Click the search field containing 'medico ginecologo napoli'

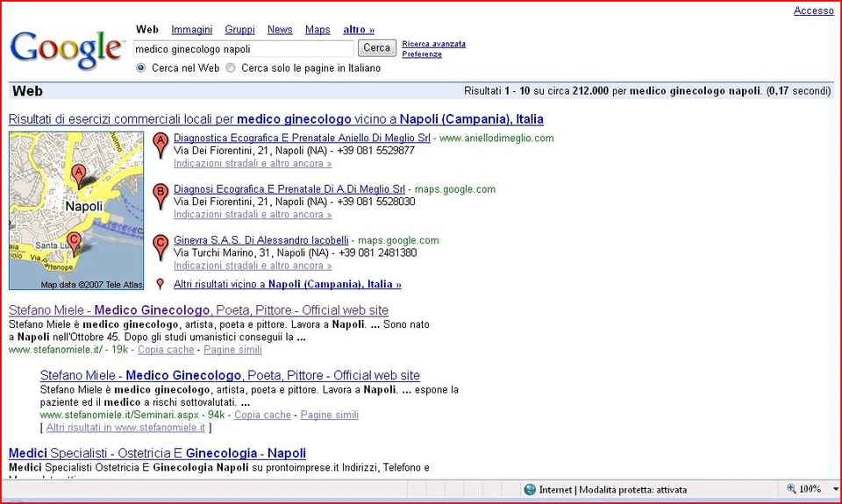click(x=243, y=49)
